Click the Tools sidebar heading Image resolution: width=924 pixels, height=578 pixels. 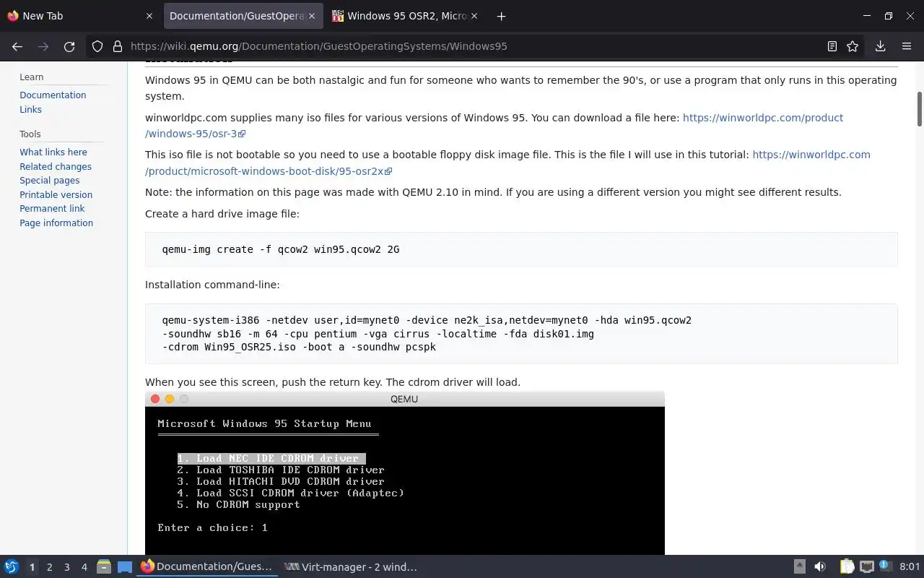click(30, 134)
